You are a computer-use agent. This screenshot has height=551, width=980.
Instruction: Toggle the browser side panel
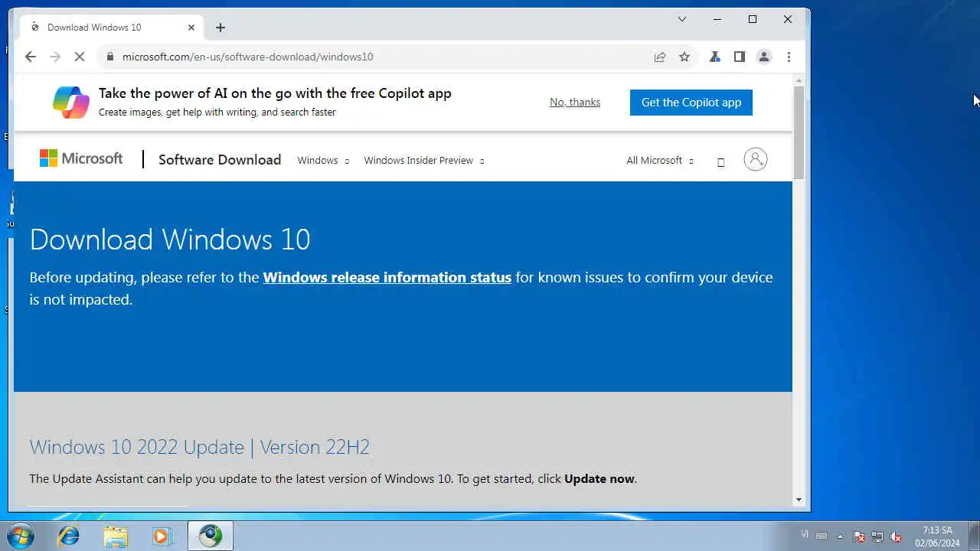739,57
